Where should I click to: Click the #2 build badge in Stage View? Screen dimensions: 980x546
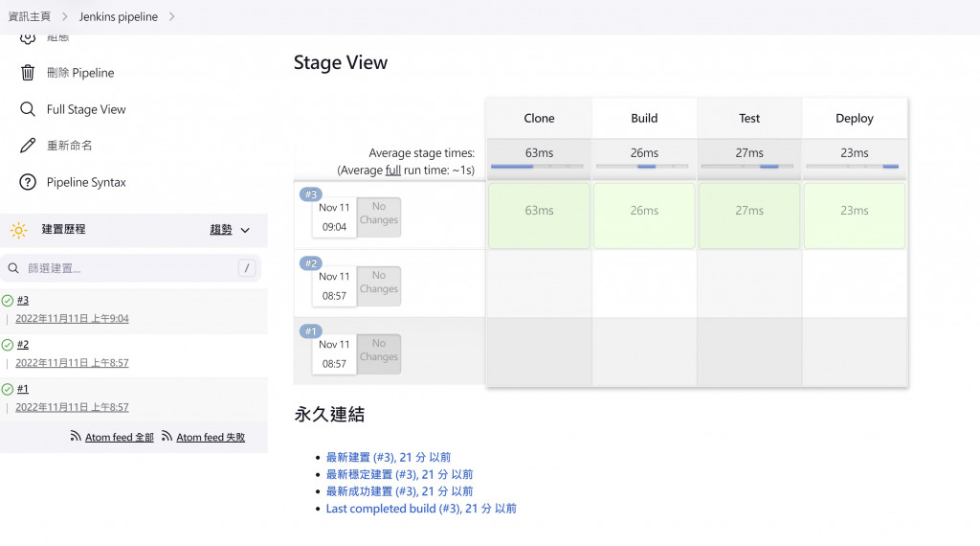click(x=310, y=263)
